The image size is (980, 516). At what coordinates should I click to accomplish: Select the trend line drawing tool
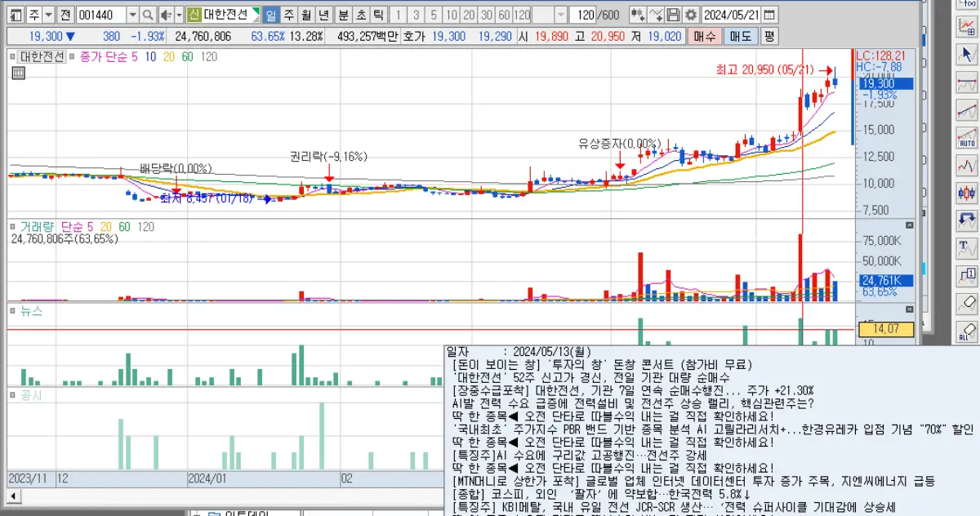(968, 109)
